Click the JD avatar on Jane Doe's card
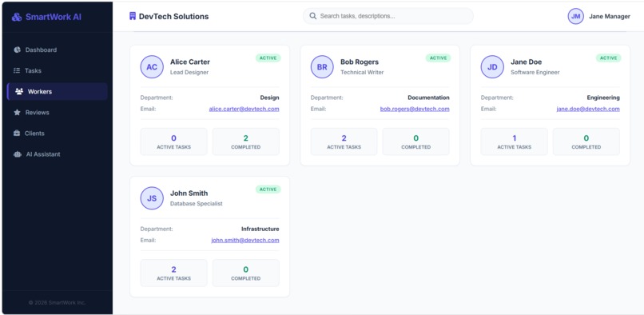 (492, 66)
